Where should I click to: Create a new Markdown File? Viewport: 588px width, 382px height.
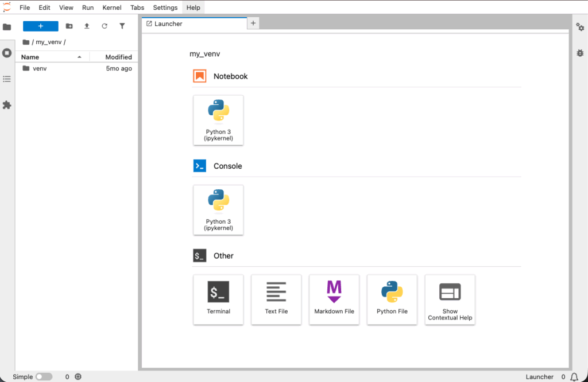(334, 299)
